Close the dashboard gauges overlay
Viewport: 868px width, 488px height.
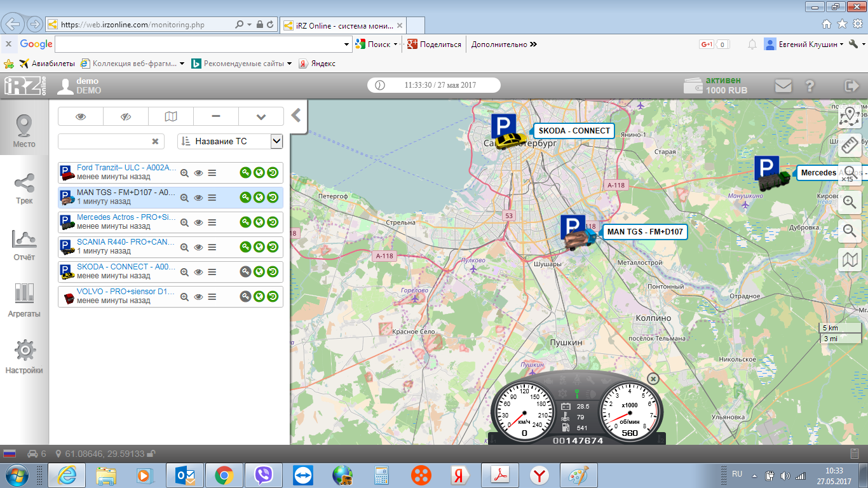point(653,379)
